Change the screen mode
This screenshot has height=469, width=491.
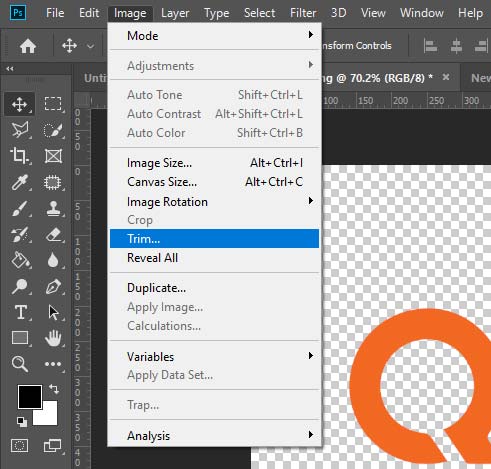(x=53, y=445)
